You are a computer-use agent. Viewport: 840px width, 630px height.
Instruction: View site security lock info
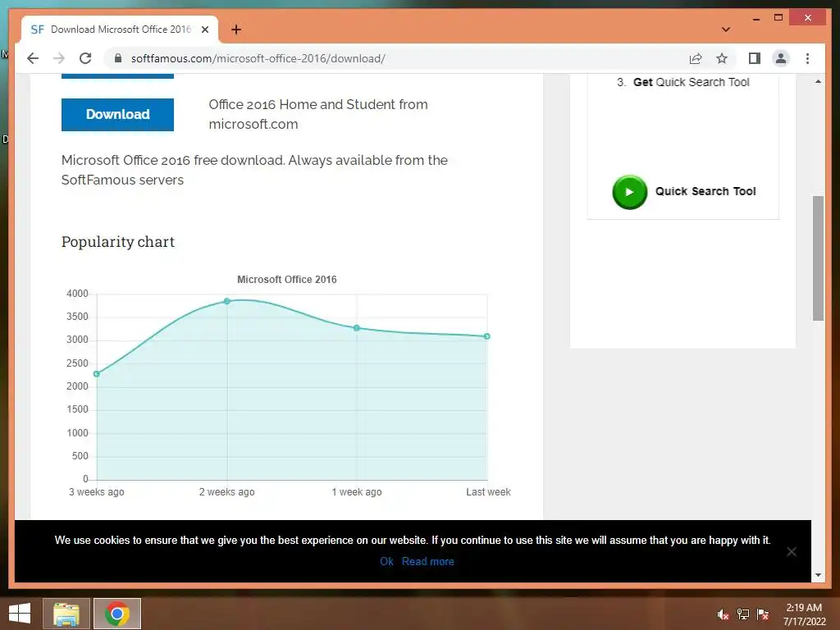point(118,58)
